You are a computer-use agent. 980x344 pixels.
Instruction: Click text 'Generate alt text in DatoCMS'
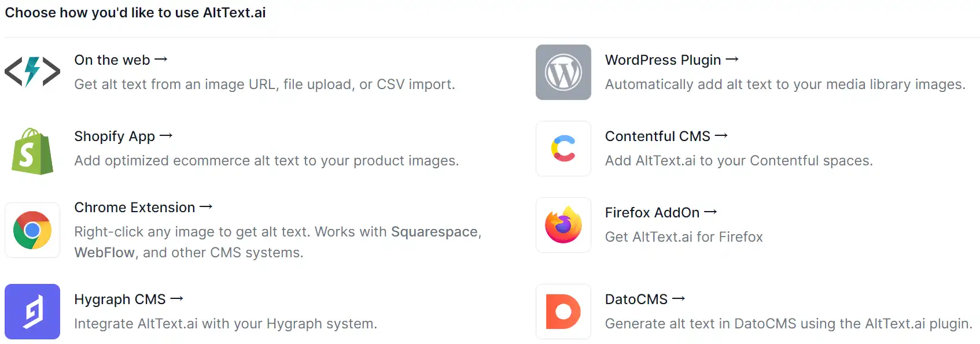tap(701, 324)
